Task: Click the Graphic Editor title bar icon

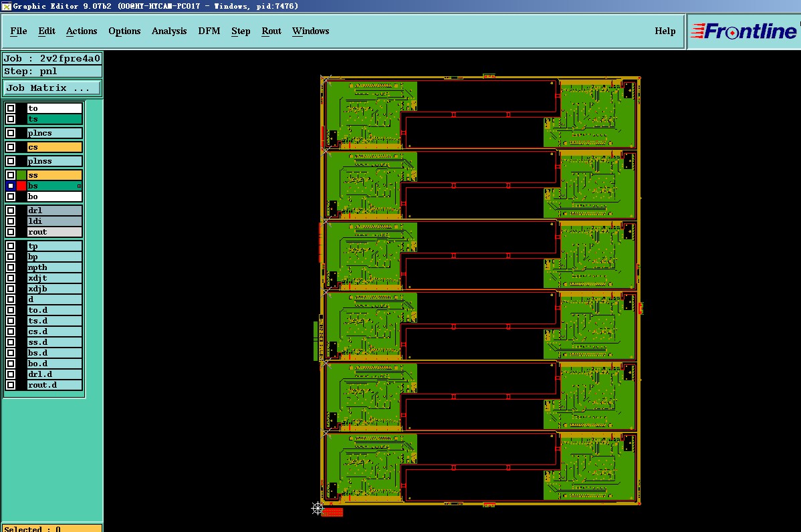Action: click(x=6, y=6)
